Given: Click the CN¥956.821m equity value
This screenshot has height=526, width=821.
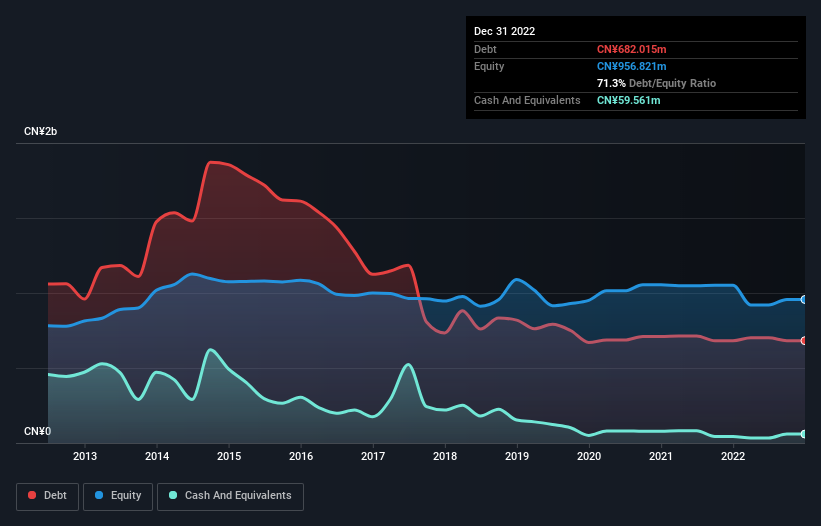Looking at the screenshot, I should 631,66.
